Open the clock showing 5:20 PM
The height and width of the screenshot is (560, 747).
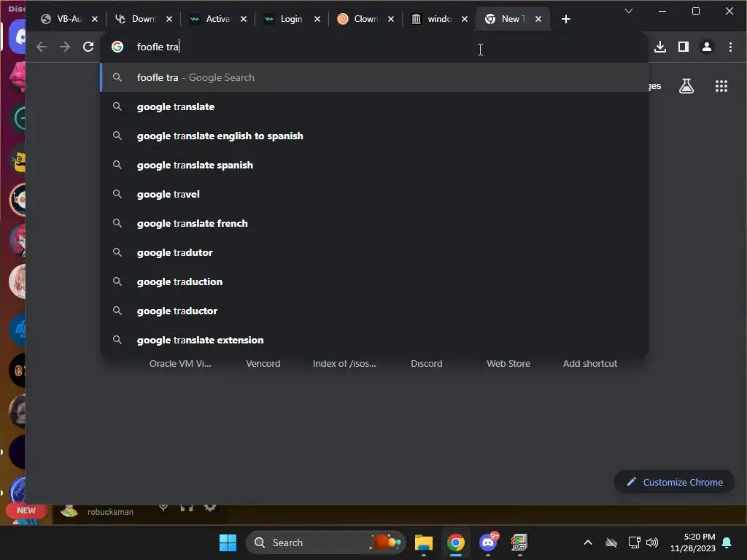[693, 542]
